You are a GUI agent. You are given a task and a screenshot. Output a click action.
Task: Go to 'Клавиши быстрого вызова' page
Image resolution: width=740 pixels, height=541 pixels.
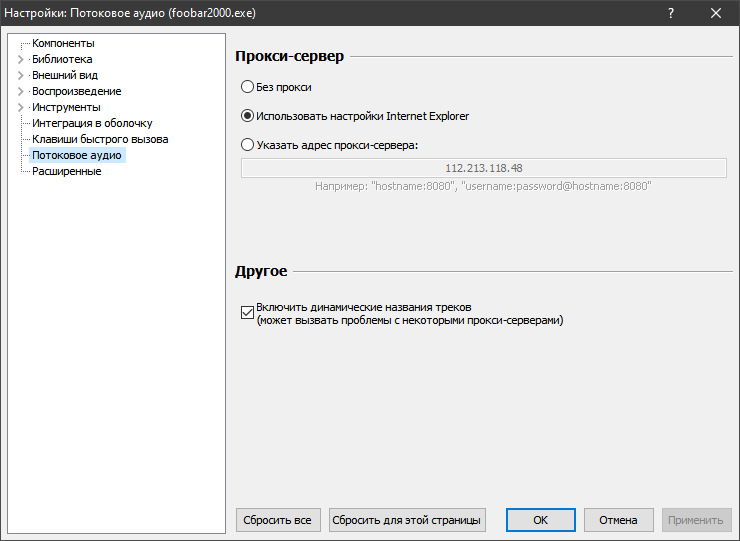100,140
